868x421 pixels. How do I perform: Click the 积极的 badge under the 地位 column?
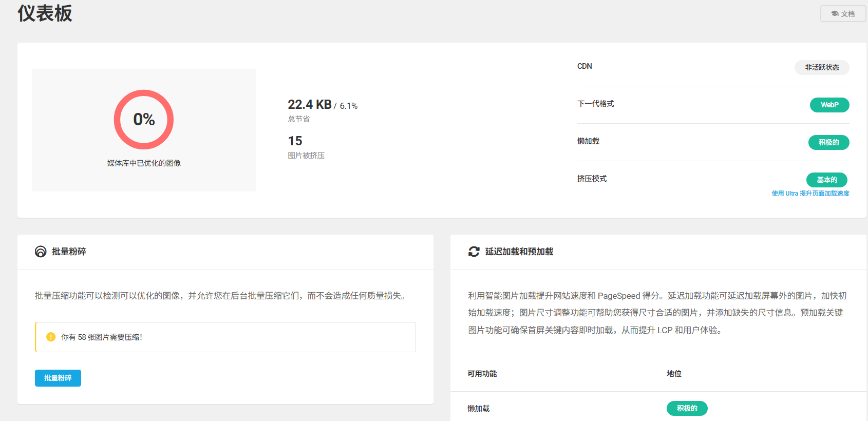click(x=687, y=408)
